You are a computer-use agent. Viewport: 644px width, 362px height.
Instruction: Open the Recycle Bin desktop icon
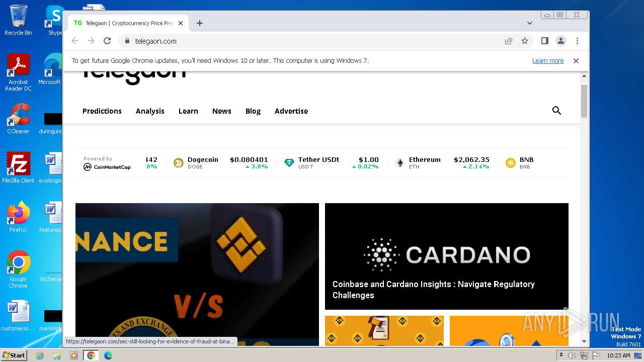click(x=18, y=20)
